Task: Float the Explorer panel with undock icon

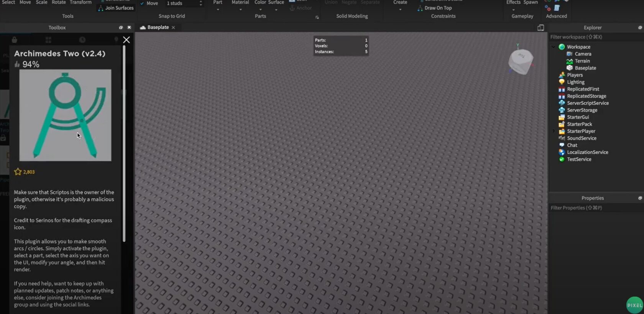Action: [640, 28]
